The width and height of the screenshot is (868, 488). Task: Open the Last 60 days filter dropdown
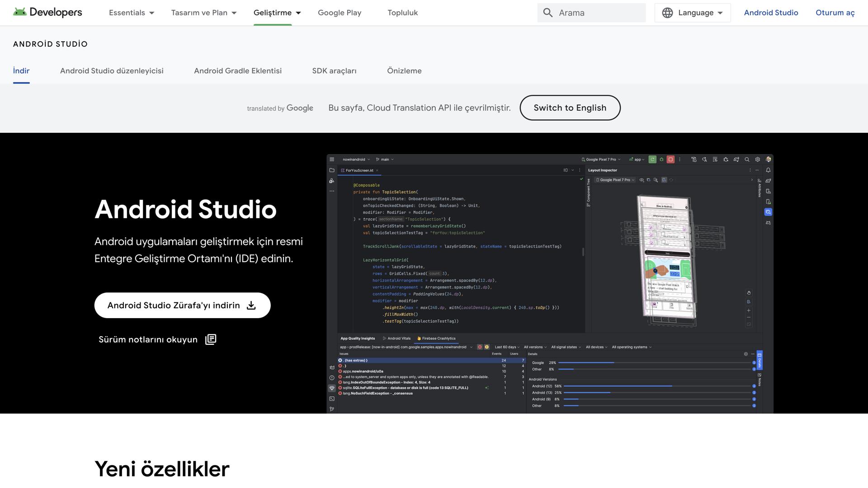(505, 347)
